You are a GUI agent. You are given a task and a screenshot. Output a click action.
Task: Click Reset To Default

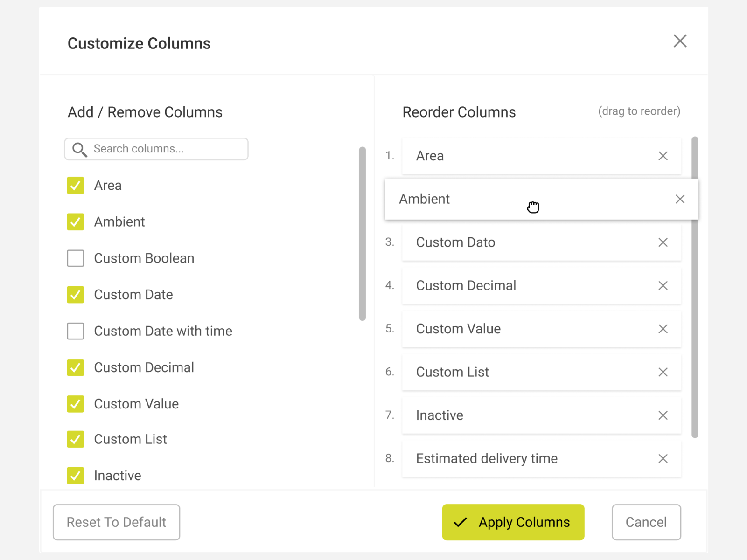pos(116,522)
